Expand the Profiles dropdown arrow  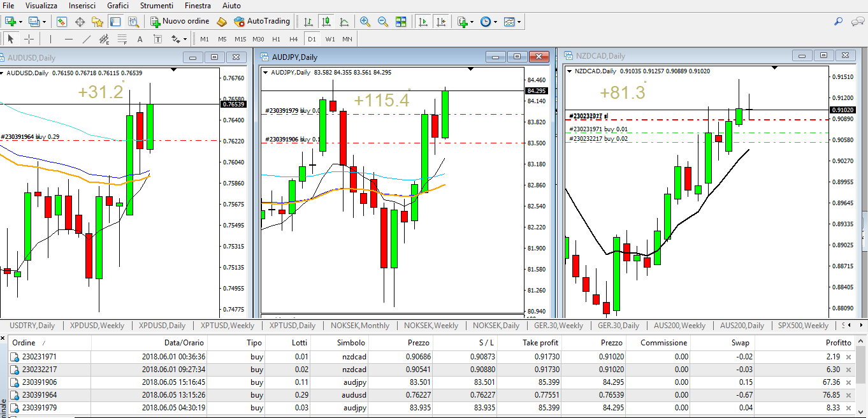click(44, 22)
